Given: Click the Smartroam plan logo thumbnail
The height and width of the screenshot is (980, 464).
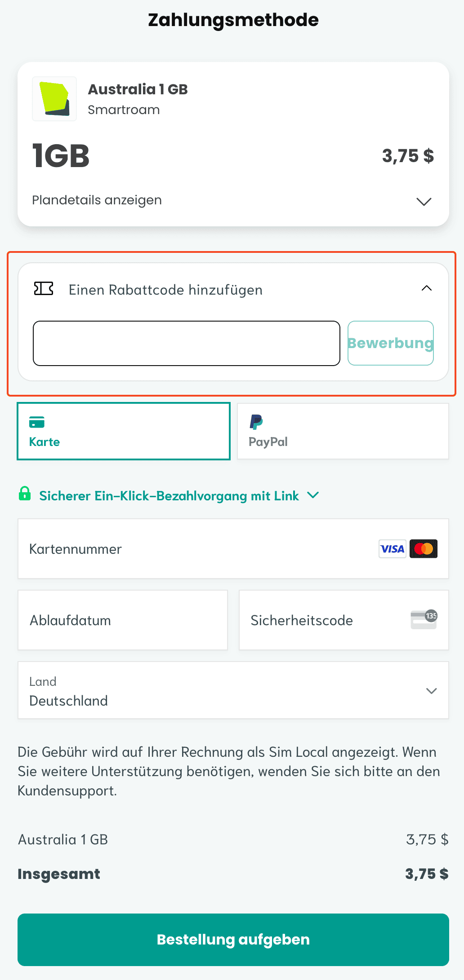Looking at the screenshot, I should coord(54,99).
